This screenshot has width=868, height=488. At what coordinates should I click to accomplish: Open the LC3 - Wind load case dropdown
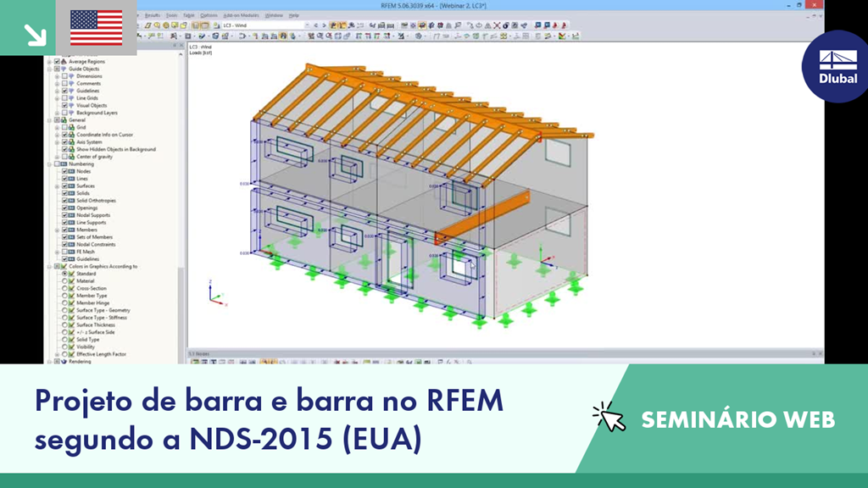point(307,25)
